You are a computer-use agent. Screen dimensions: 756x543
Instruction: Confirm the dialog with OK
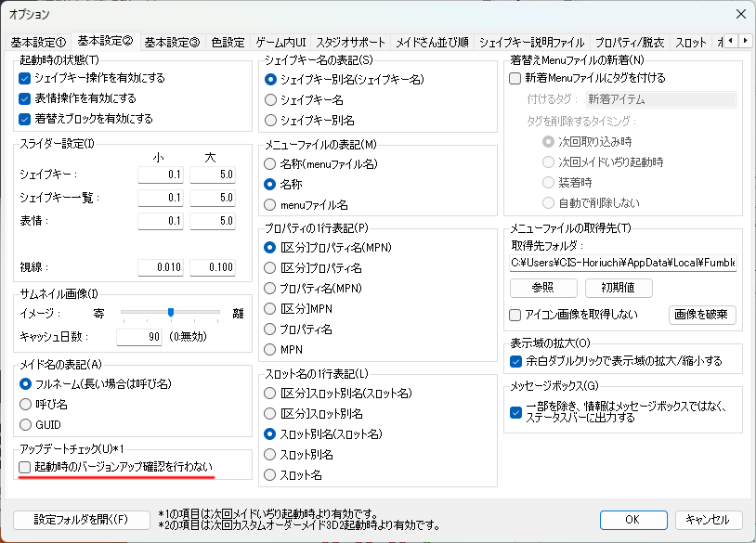tap(633, 519)
